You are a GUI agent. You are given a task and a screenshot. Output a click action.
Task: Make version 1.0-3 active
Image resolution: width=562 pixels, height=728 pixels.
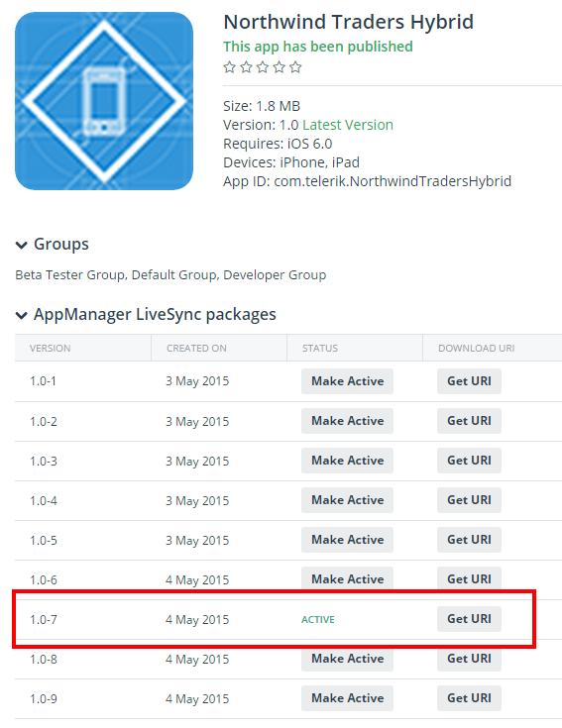point(348,461)
